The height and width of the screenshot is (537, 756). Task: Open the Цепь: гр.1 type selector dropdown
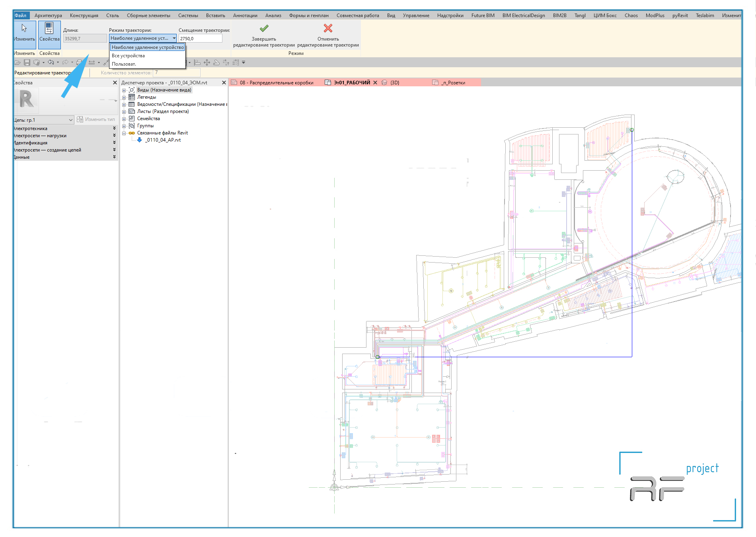coord(44,120)
